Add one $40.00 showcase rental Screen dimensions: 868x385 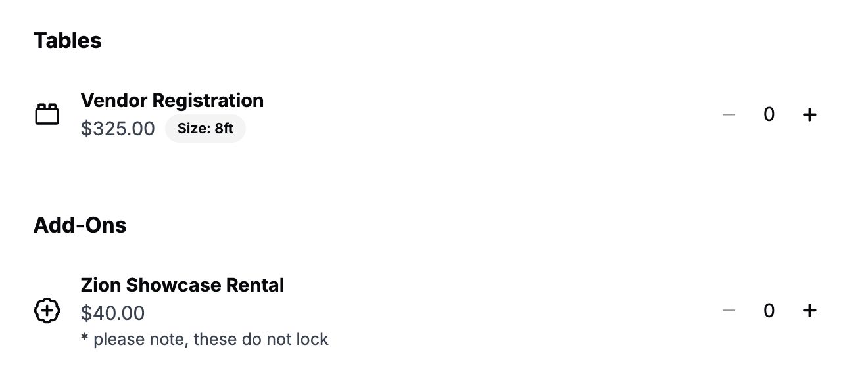pyautogui.click(x=809, y=311)
